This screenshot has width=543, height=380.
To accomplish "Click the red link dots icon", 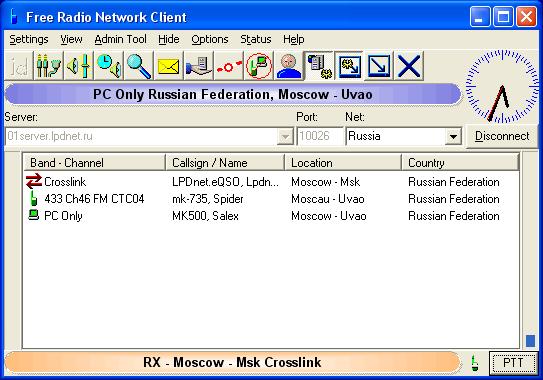I will point(229,66).
